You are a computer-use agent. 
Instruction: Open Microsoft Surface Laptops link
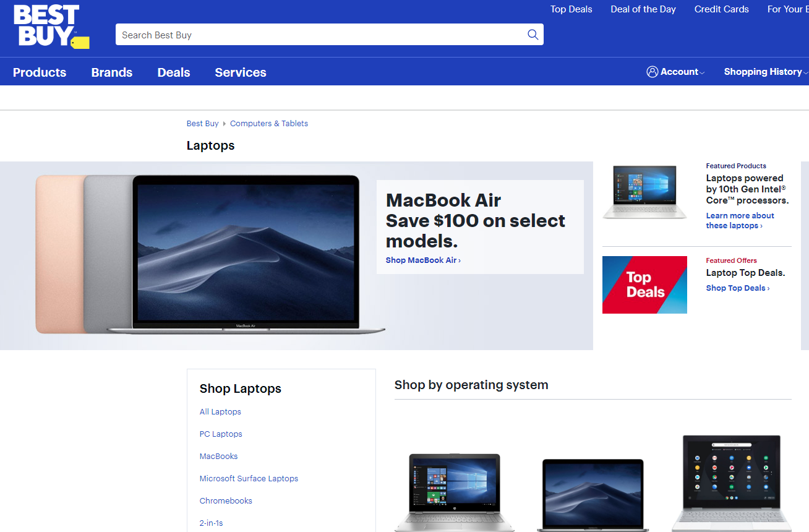(x=249, y=479)
